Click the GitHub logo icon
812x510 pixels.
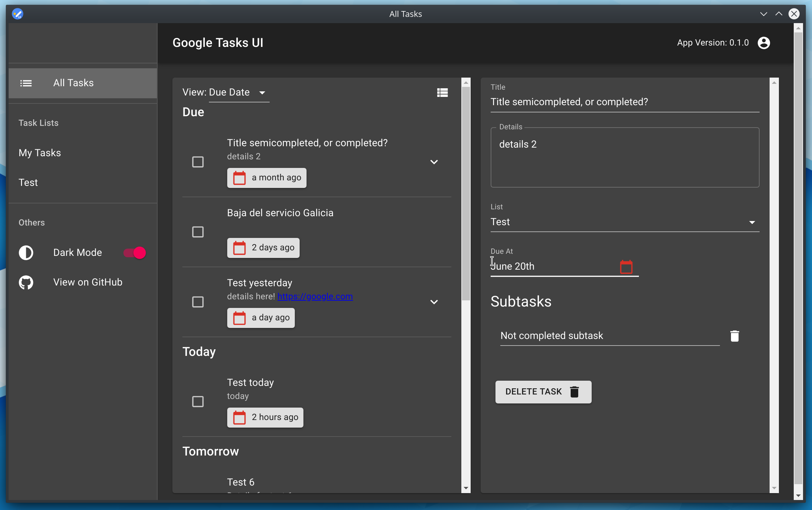pyautogui.click(x=26, y=282)
